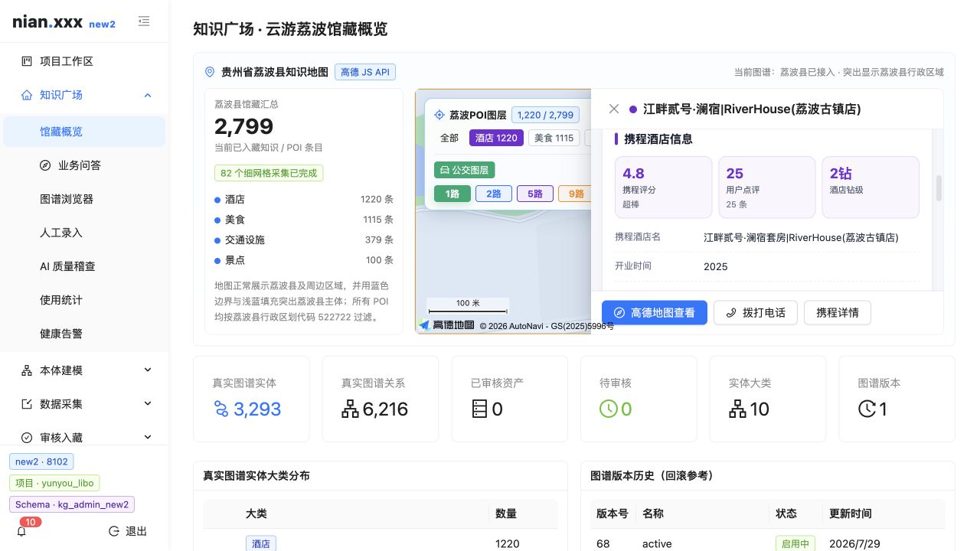This screenshot has width=980, height=551.
Task: Open 健康告警 in the sidebar
Action: (84, 334)
